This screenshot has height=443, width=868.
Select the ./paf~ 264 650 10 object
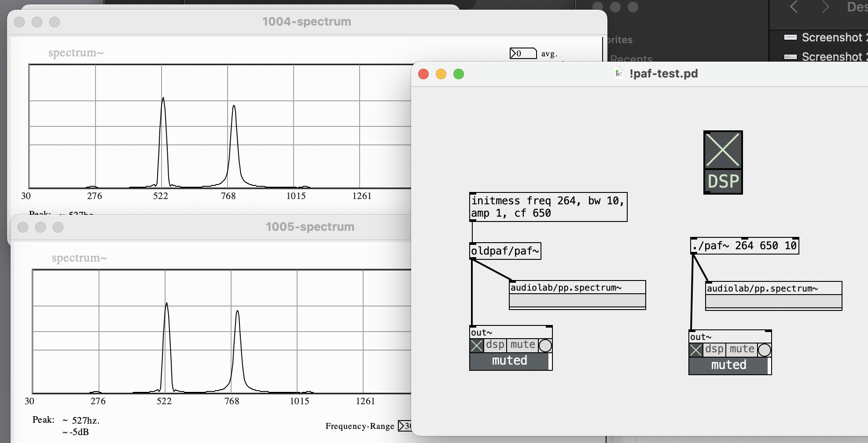745,246
